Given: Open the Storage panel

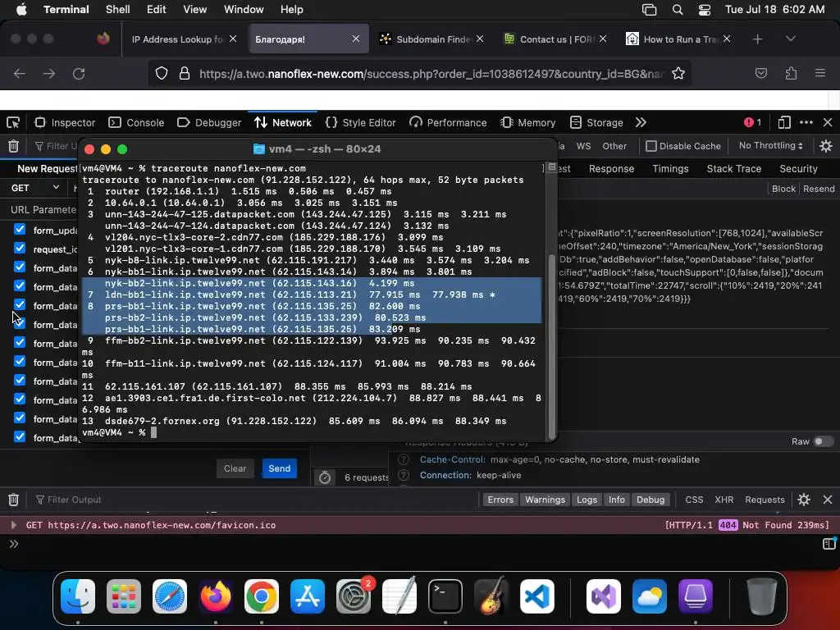Looking at the screenshot, I should pos(596,123).
